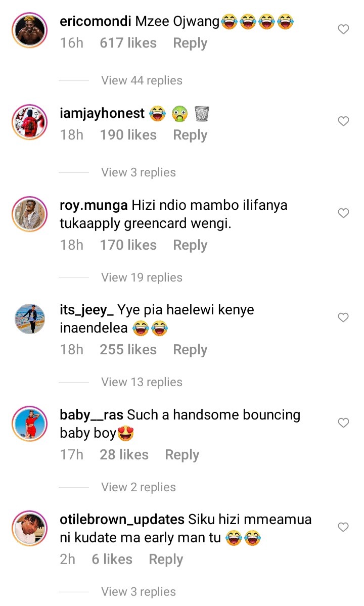Like its_jeey_'s comment with heart icon
The height and width of the screenshot is (606, 364).
[343, 318]
